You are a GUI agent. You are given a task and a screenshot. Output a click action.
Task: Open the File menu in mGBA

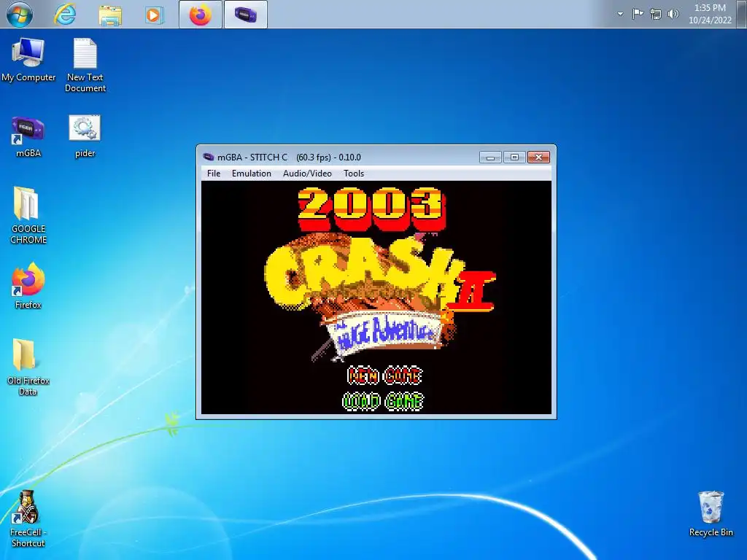[214, 174]
